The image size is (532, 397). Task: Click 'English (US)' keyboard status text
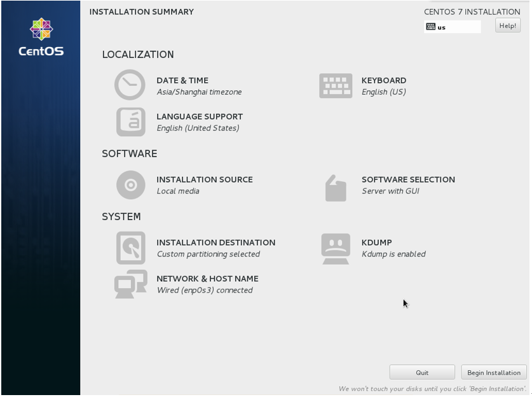[x=384, y=92]
